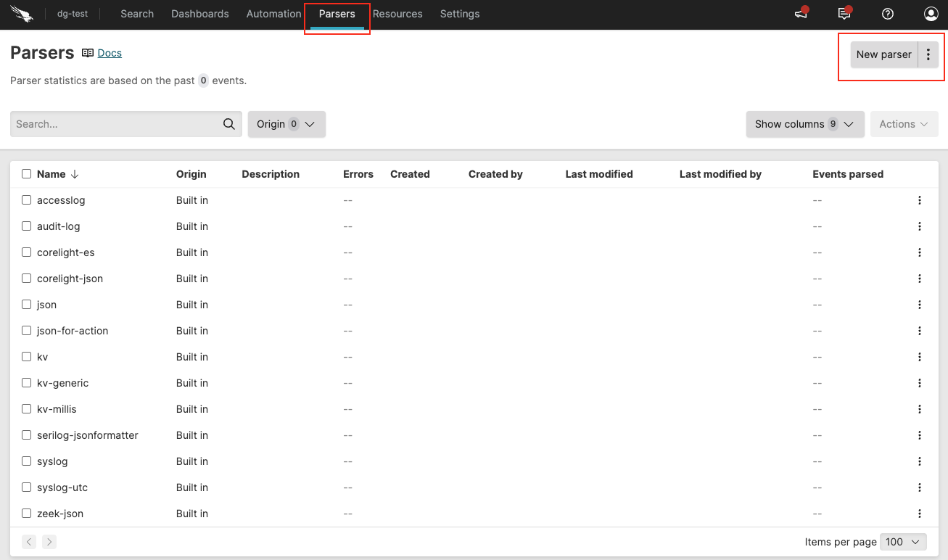Image resolution: width=948 pixels, height=560 pixels.
Task: Open the Show columns dropdown
Action: [x=804, y=123]
